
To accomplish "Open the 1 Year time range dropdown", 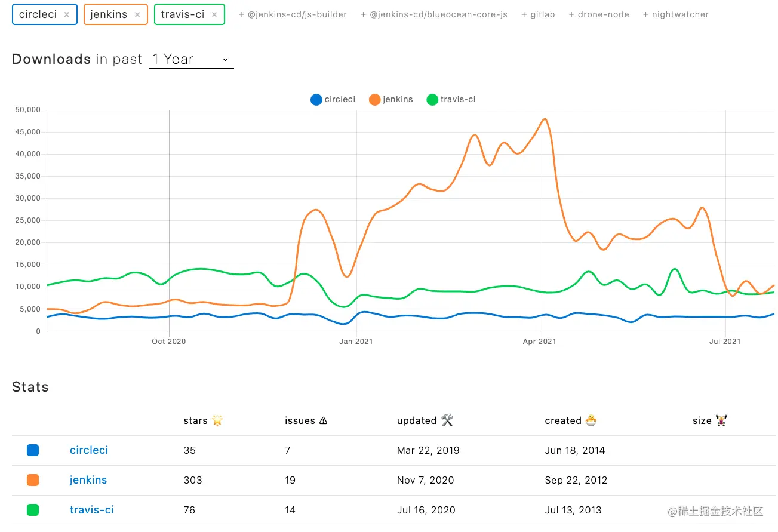I will [x=191, y=59].
